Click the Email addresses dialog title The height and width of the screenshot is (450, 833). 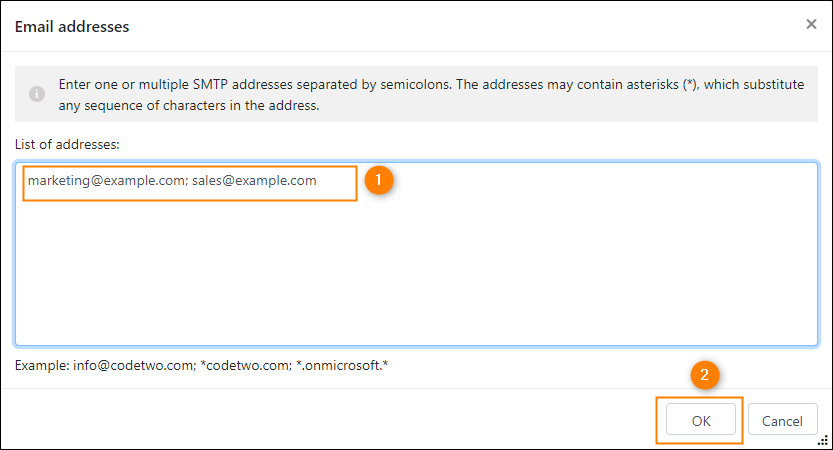pos(72,27)
